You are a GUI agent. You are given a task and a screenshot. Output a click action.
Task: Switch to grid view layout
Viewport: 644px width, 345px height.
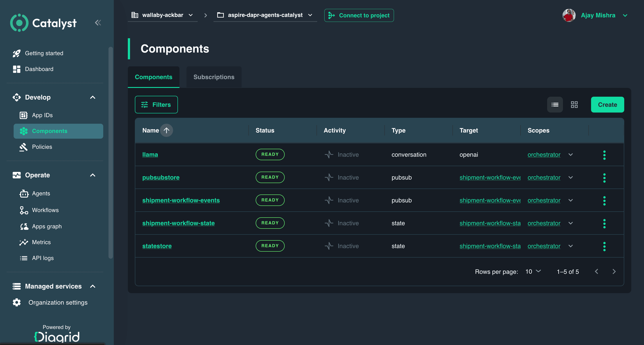pyautogui.click(x=574, y=105)
